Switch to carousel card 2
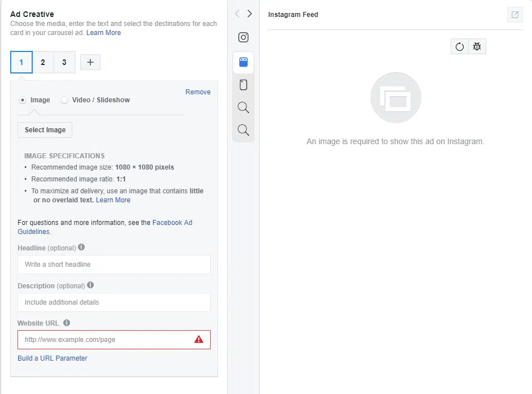The height and width of the screenshot is (394, 532). coord(43,62)
